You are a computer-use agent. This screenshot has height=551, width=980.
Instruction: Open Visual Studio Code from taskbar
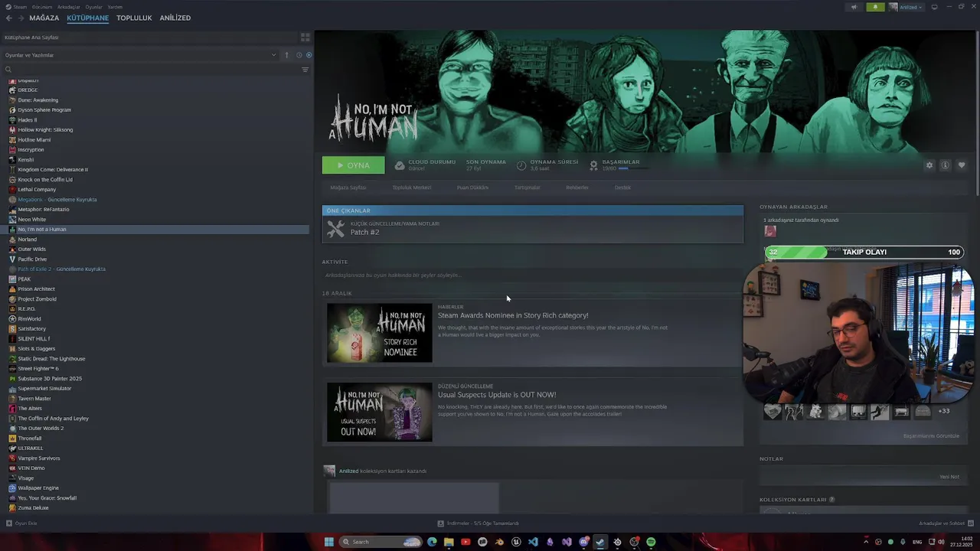point(533,542)
